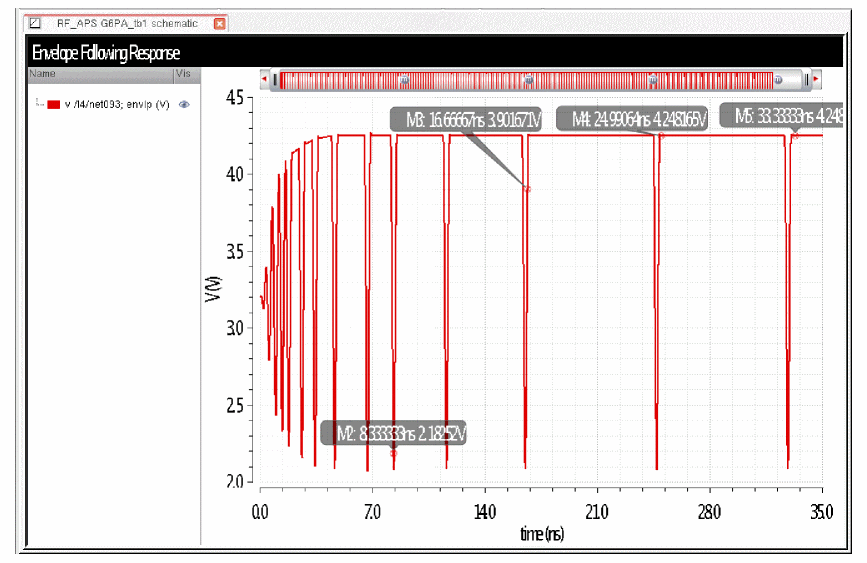Click the Name column header
Screen dimensions: 867x563
tap(101, 75)
